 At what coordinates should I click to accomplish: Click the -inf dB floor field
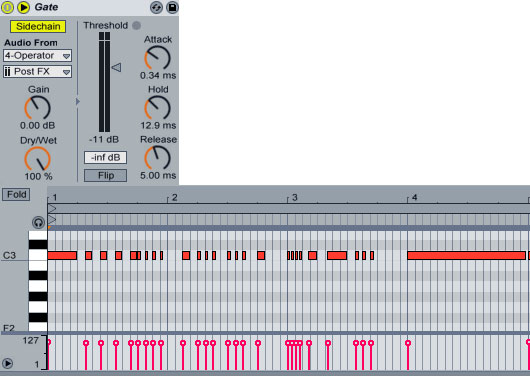[105, 158]
